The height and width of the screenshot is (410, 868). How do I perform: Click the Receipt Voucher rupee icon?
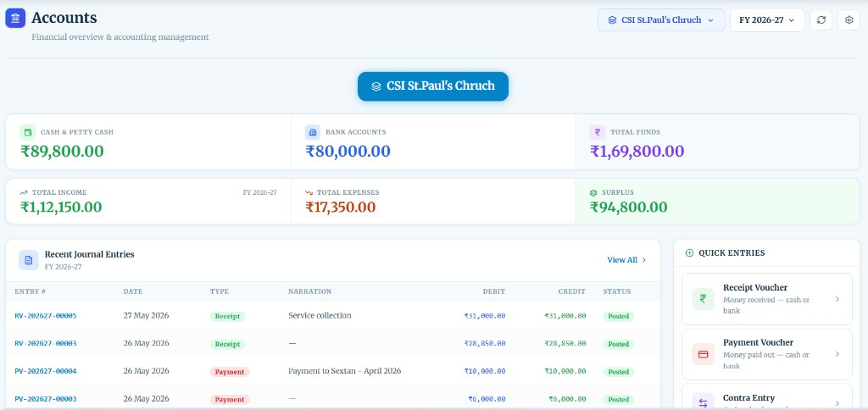[703, 299]
